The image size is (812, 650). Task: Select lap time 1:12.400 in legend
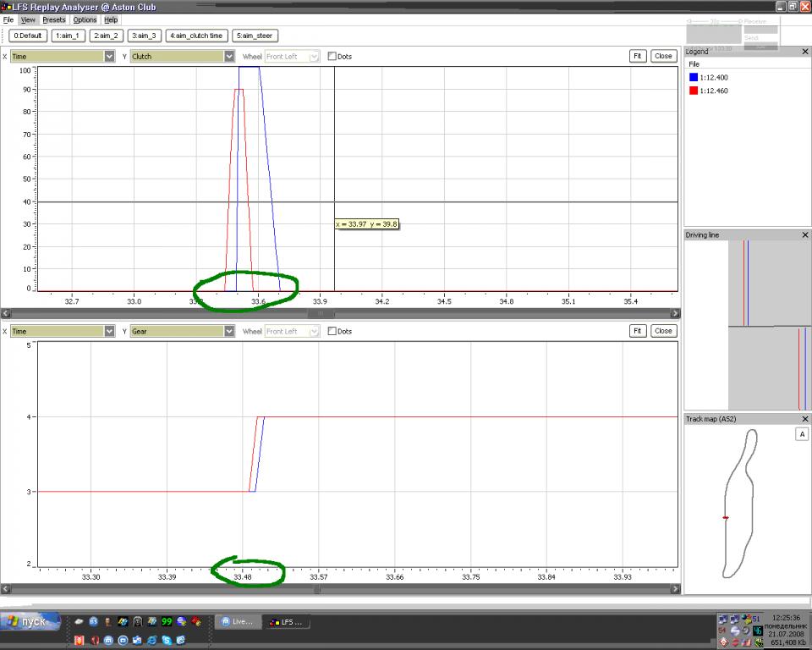[714, 77]
